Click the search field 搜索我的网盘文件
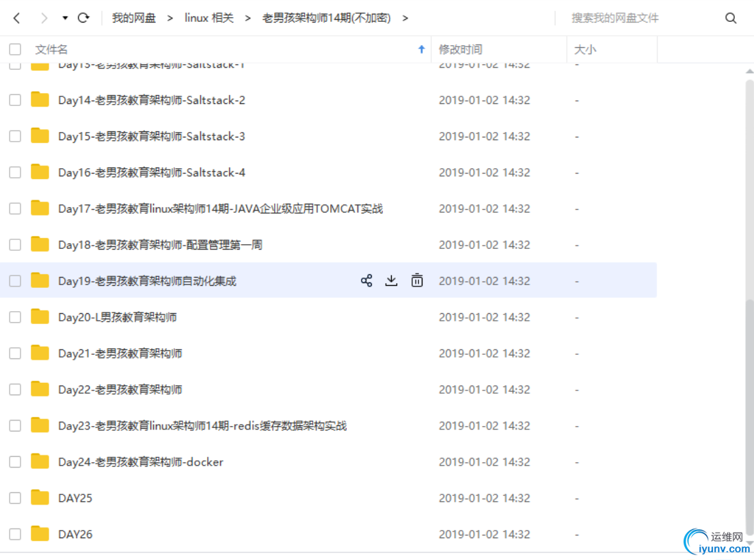This screenshot has height=560, width=754. [615, 18]
